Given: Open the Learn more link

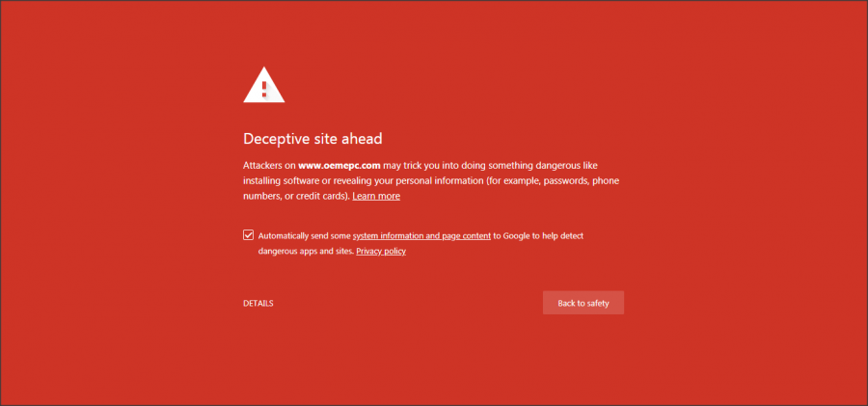Looking at the screenshot, I should point(376,196).
